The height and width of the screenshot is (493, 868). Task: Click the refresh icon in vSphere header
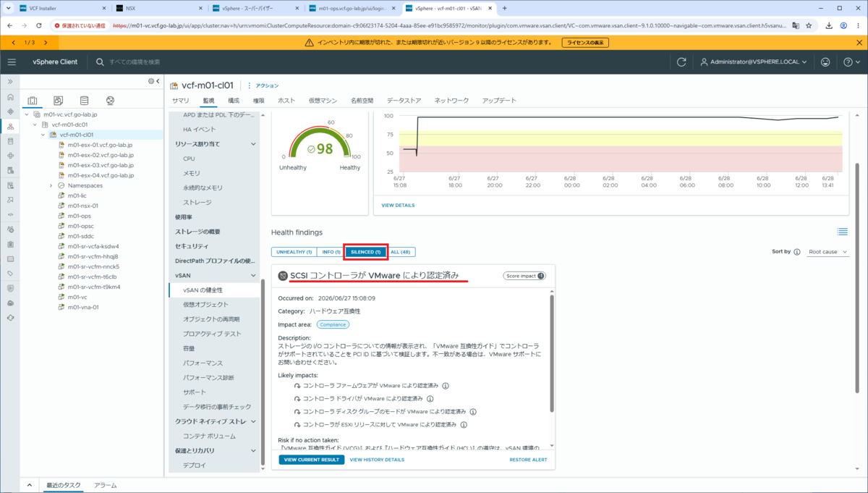coord(681,62)
